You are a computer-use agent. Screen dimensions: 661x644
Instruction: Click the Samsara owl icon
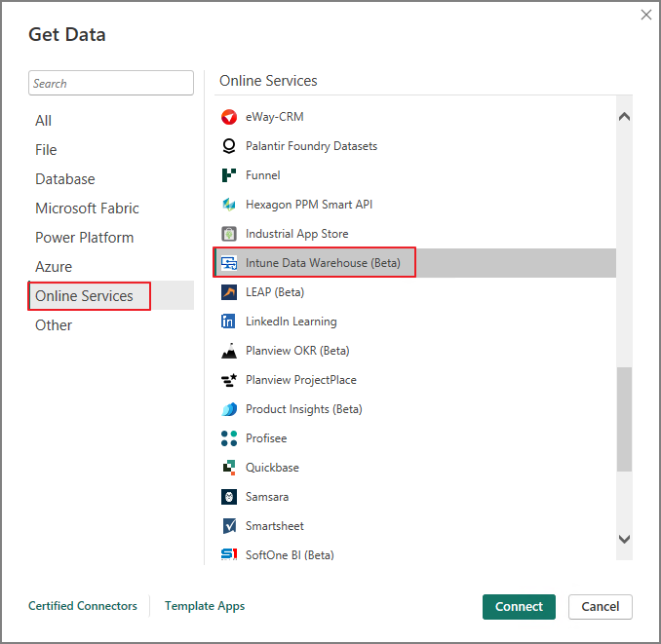[229, 497]
